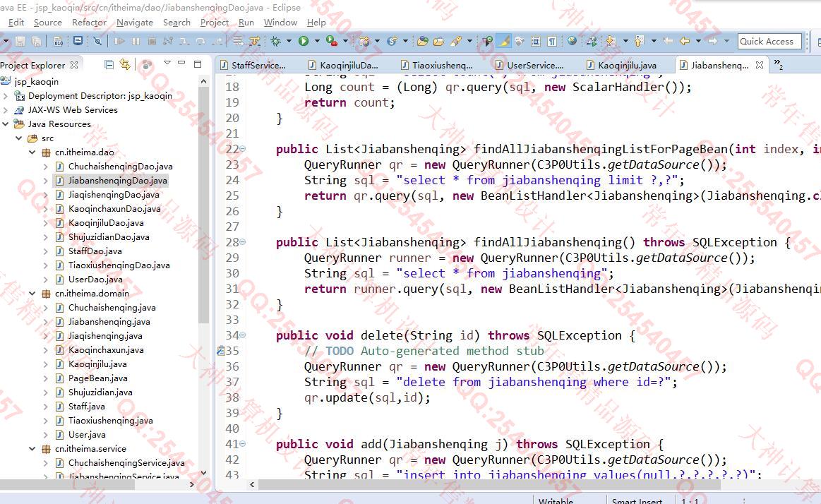
Task: Click the Terminate (stop) debug icon
Action: pos(152,41)
